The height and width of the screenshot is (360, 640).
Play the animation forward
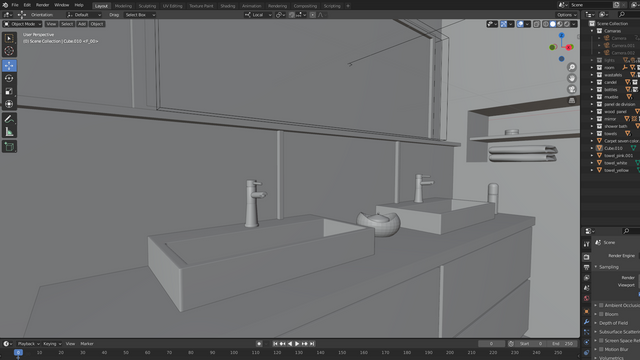tap(297, 344)
